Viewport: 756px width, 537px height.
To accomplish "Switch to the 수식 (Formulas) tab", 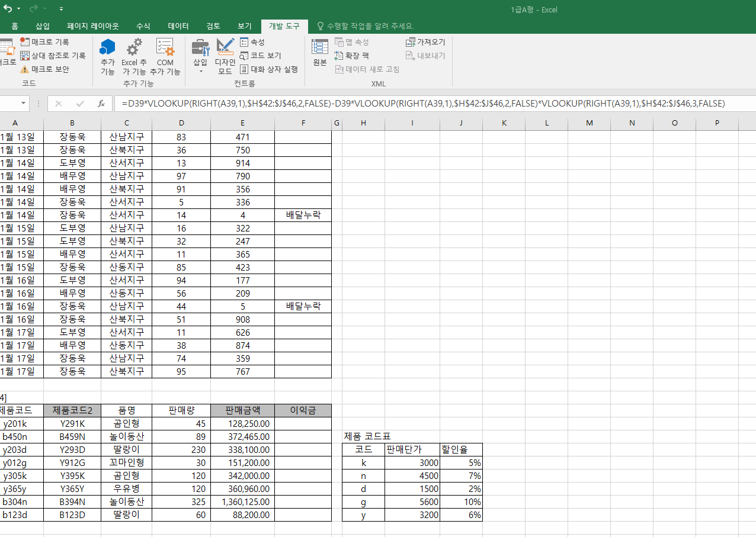I will coord(143,26).
